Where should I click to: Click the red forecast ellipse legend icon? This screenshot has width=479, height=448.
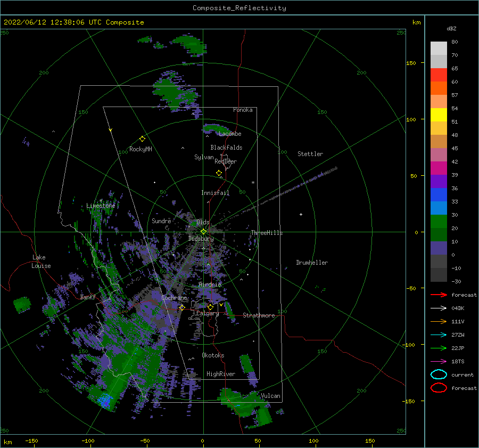coord(439,388)
